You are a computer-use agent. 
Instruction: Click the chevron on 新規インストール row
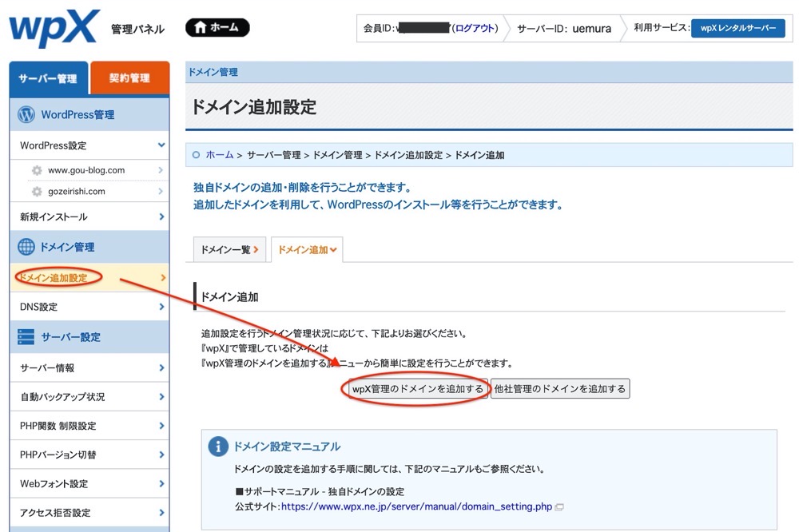161,216
